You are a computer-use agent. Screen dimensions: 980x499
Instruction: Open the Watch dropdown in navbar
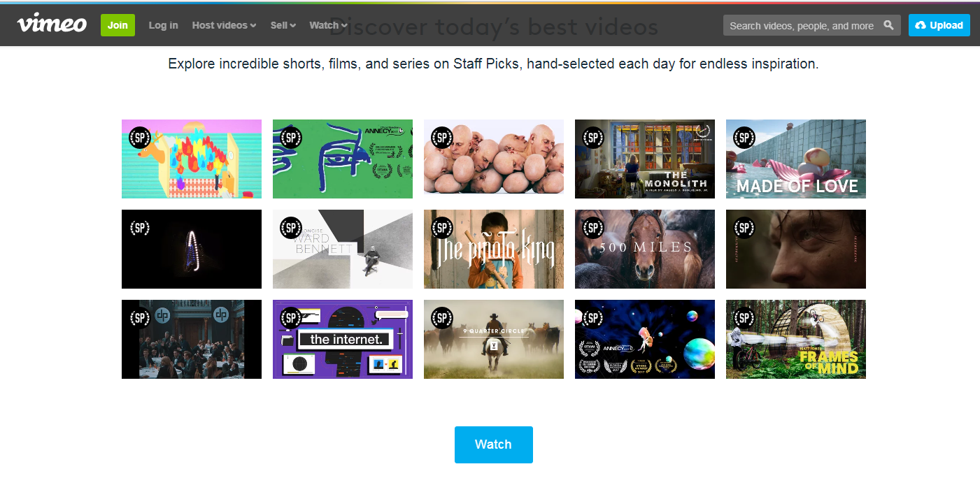pyautogui.click(x=328, y=25)
